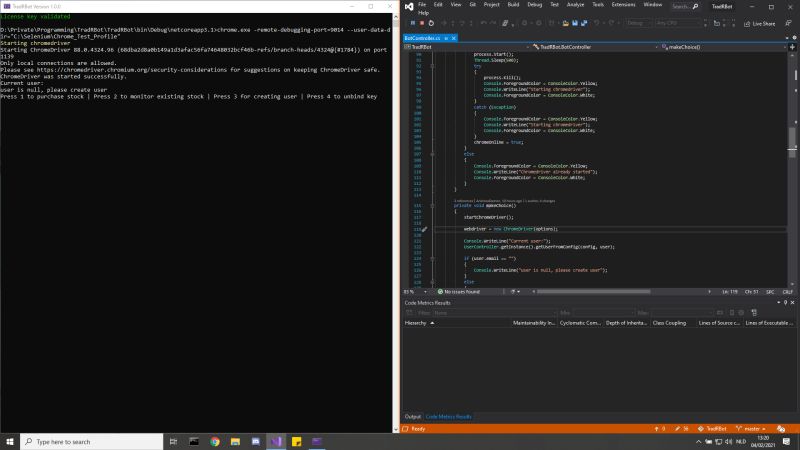
Task: Open Visual Studio search box
Action: (685, 6)
